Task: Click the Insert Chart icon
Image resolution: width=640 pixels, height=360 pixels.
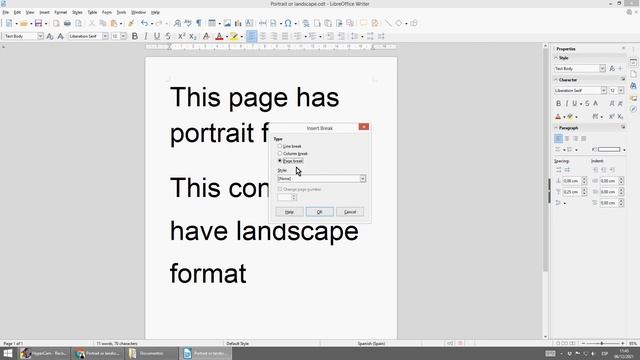Action: click(238, 23)
